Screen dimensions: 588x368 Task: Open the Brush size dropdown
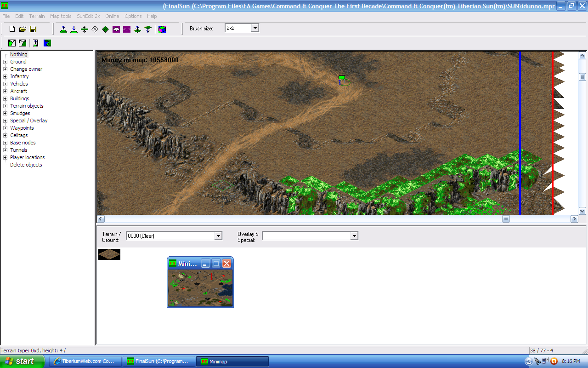(x=255, y=28)
